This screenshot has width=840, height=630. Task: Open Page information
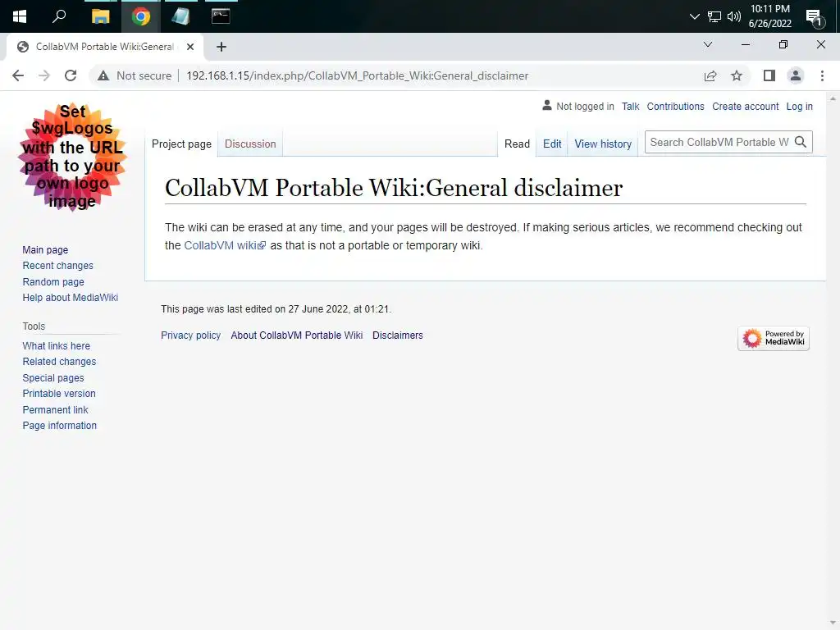[59, 426]
